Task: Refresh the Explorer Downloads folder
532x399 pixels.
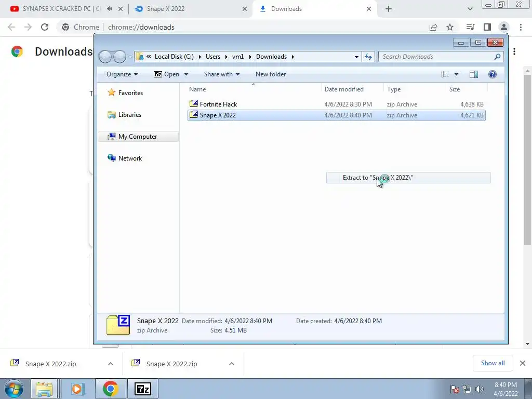Action: 368,57
